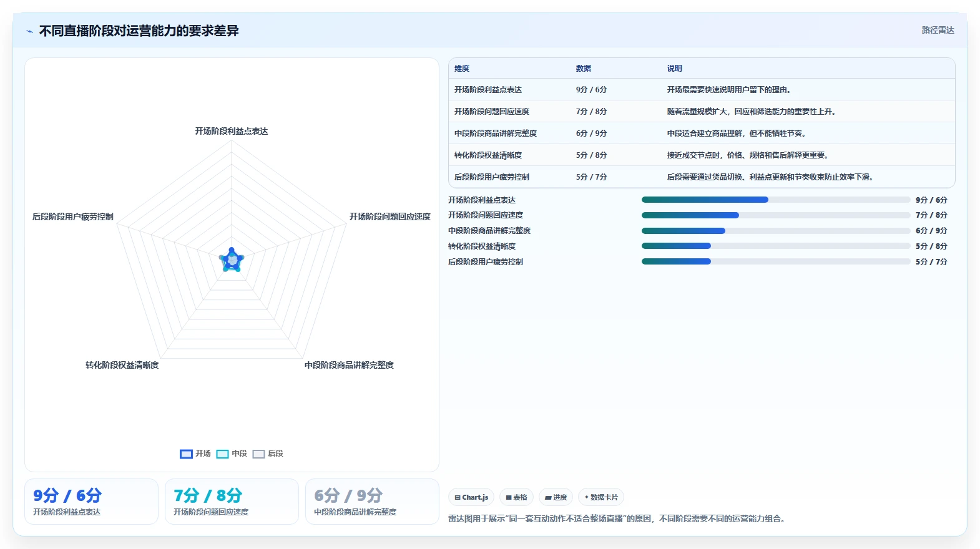
Task: Open the 9分 / 6分 data card
Action: [x=91, y=502]
